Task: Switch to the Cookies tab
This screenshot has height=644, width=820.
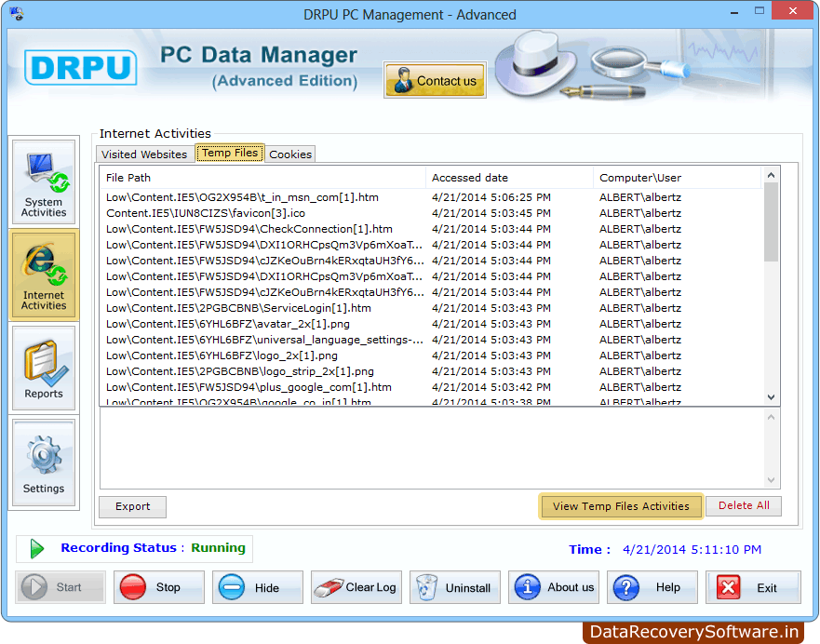Action: pos(290,154)
